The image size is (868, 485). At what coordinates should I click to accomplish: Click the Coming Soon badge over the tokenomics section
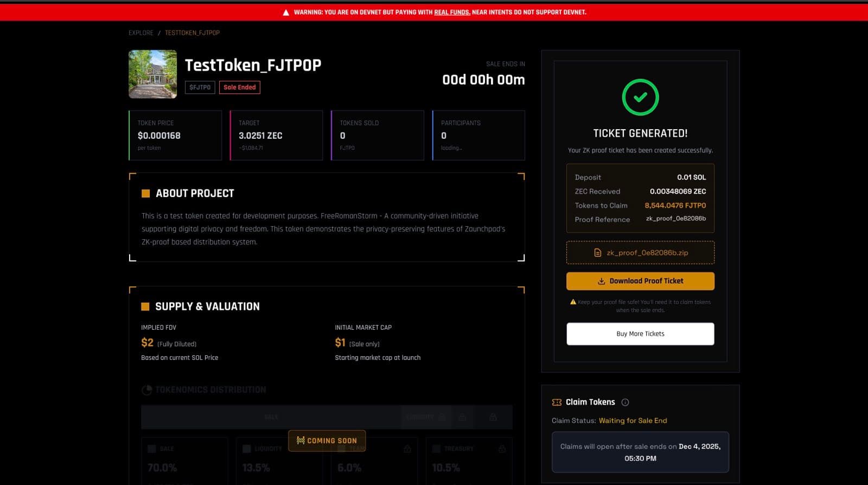click(x=327, y=441)
